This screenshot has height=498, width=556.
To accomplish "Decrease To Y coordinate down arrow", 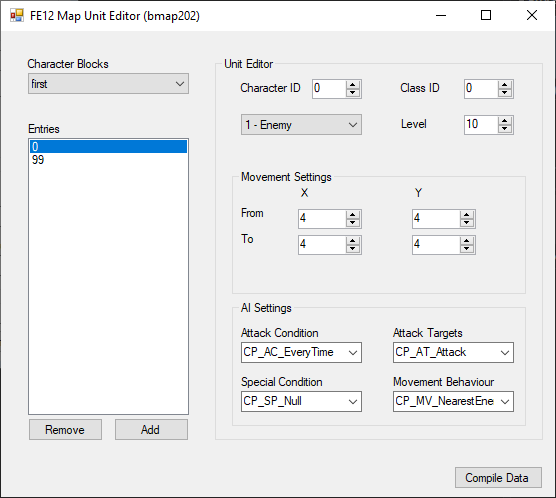I will click(467, 249).
